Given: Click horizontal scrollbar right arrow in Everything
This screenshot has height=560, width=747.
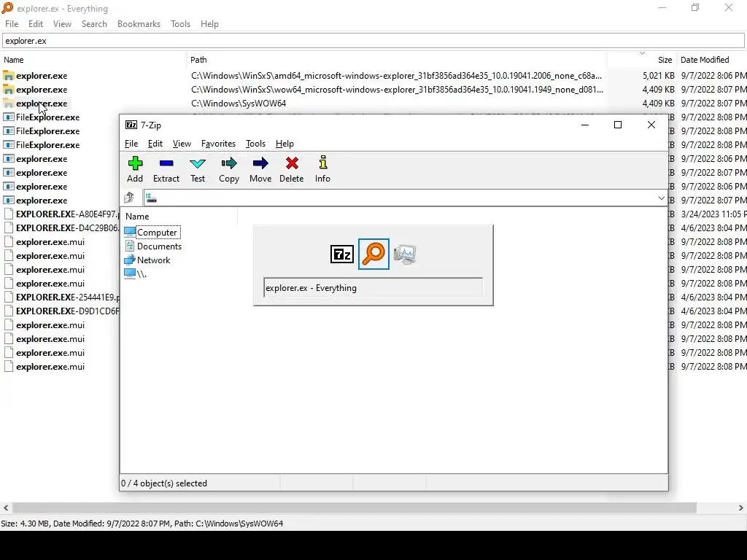Looking at the screenshot, I should (x=741, y=508).
